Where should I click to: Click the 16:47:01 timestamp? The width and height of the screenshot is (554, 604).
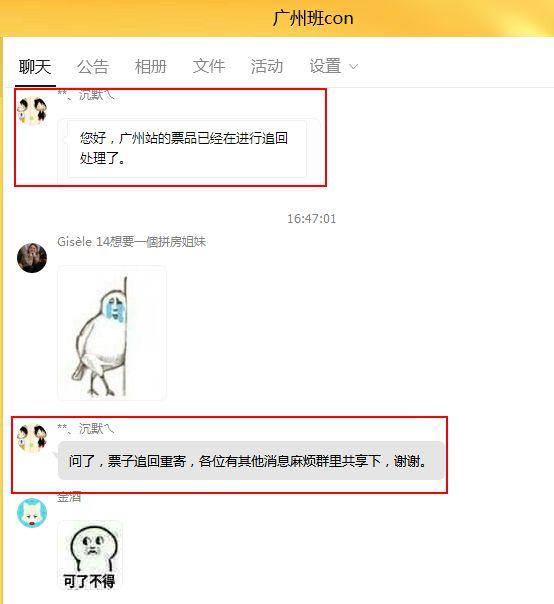[312, 219]
